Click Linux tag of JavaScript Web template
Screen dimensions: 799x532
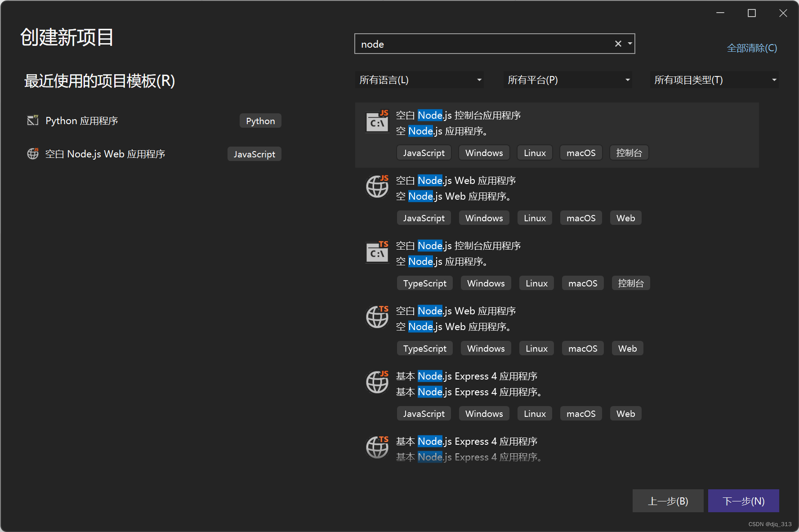tap(535, 218)
